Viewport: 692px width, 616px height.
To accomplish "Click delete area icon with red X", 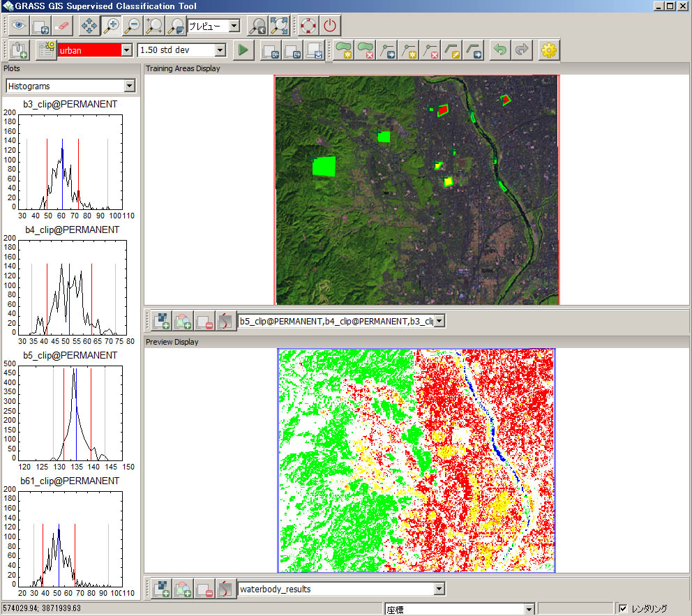I will 365,50.
